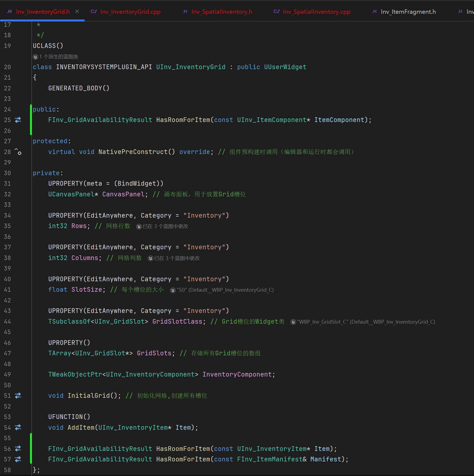This screenshot has width=474, height=476.
Task: Click the C++ icon on Inv_SpatialInventory.cpp tab
Action: [277, 12]
